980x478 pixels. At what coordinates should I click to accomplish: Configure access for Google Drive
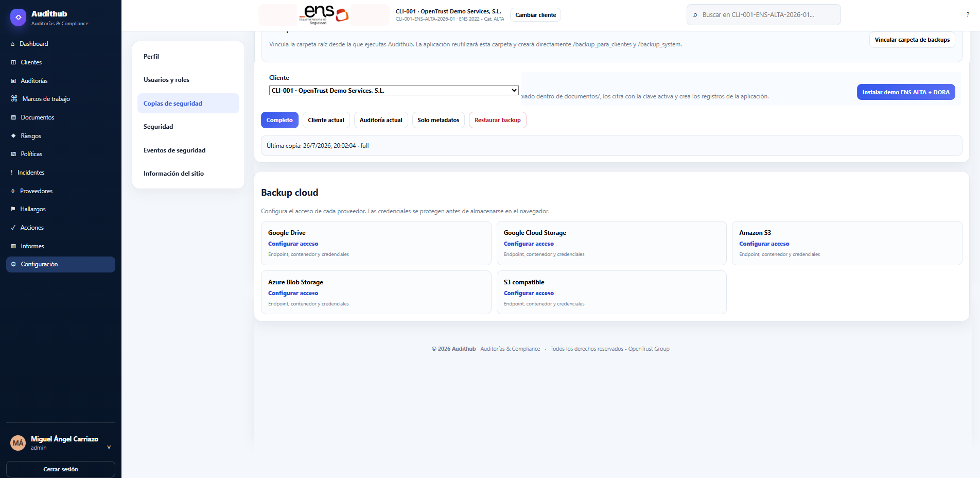pos(293,244)
